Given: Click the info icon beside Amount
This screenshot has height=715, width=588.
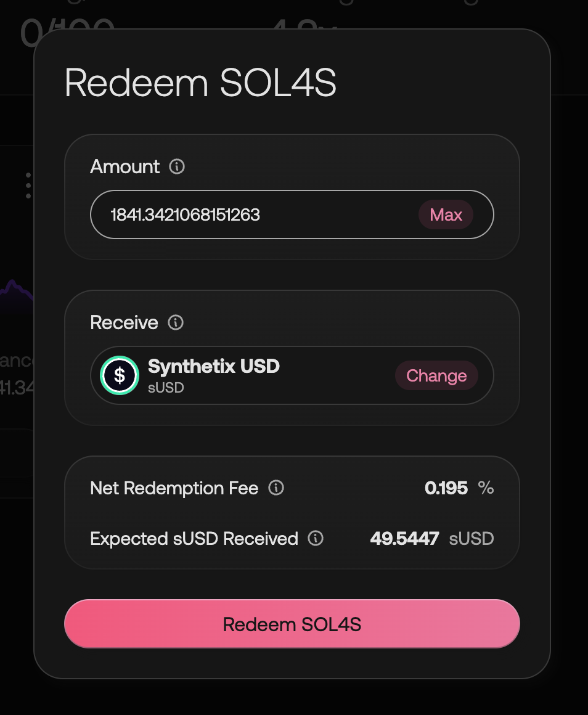Looking at the screenshot, I should click(177, 167).
